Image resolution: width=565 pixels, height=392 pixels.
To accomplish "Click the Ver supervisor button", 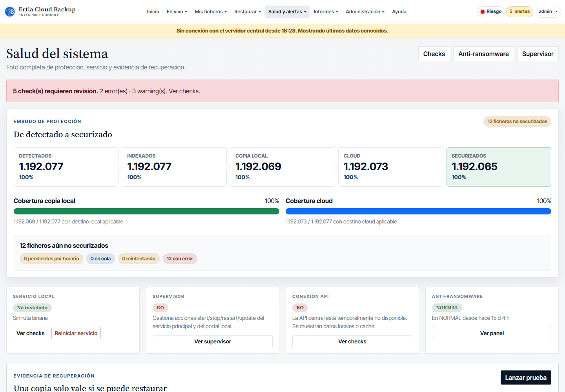I will 213,341.
